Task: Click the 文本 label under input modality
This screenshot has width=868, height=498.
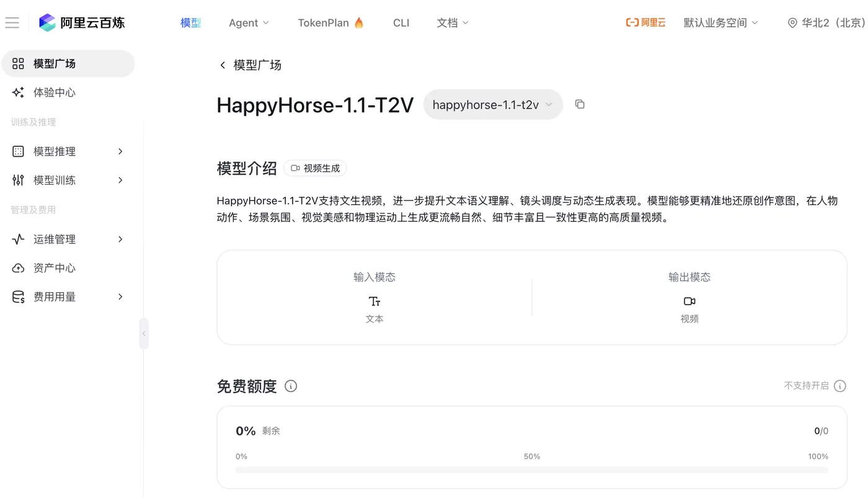Action: tap(374, 319)
